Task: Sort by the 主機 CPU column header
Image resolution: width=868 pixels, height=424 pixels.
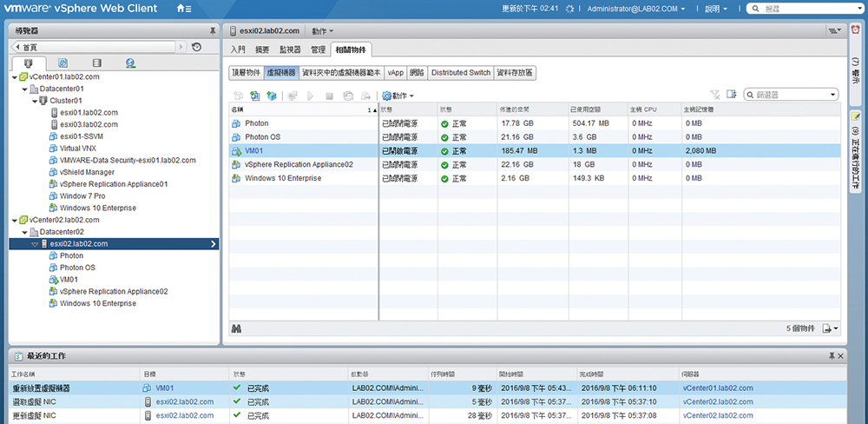Action: pos(654,109)
